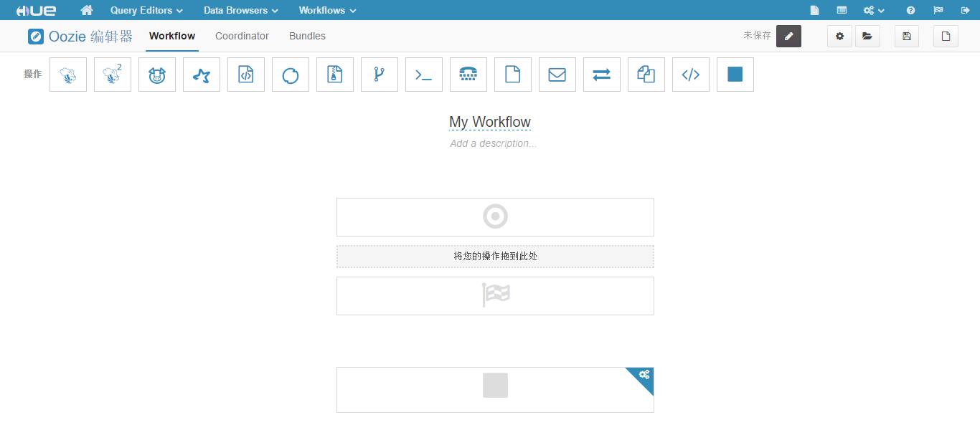Open workflow settings gear button
The width and height of the screenshot is (980, 430).
click(x=840, y=37)
